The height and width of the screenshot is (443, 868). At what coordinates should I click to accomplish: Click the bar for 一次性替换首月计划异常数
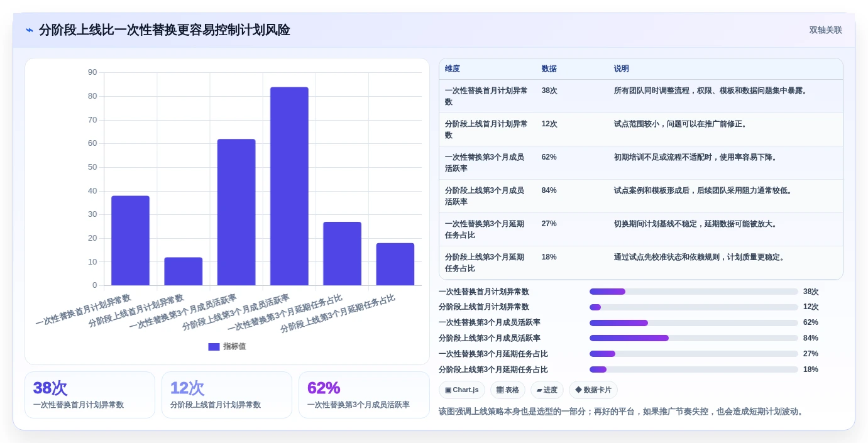pyautogui.click(x=131, y=241)
